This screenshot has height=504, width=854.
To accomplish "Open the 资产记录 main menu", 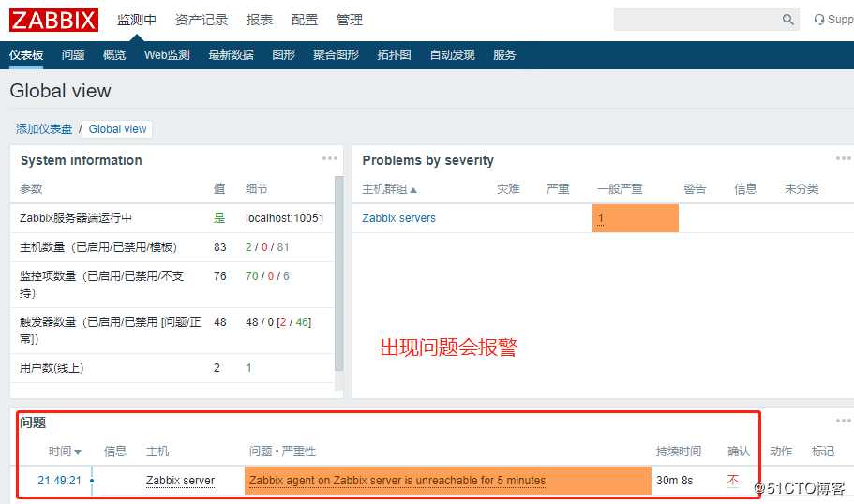I will [x=202, y=20].
